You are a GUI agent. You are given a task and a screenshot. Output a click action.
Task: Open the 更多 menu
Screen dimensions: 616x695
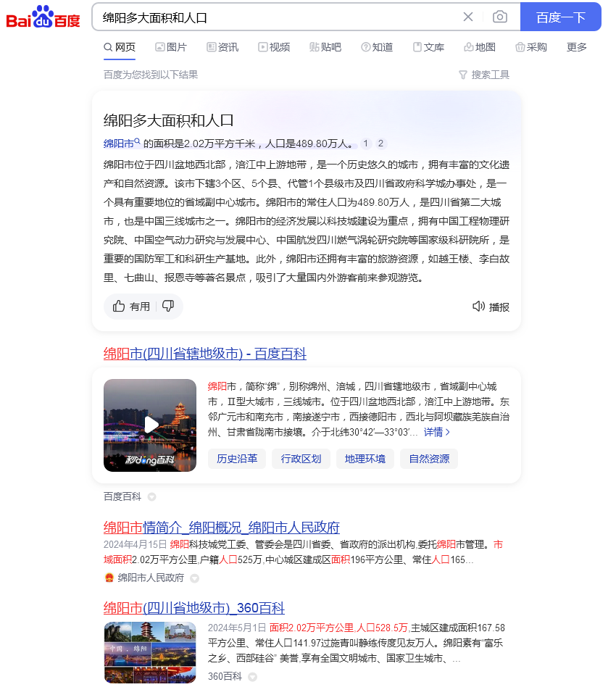point(577,47)
